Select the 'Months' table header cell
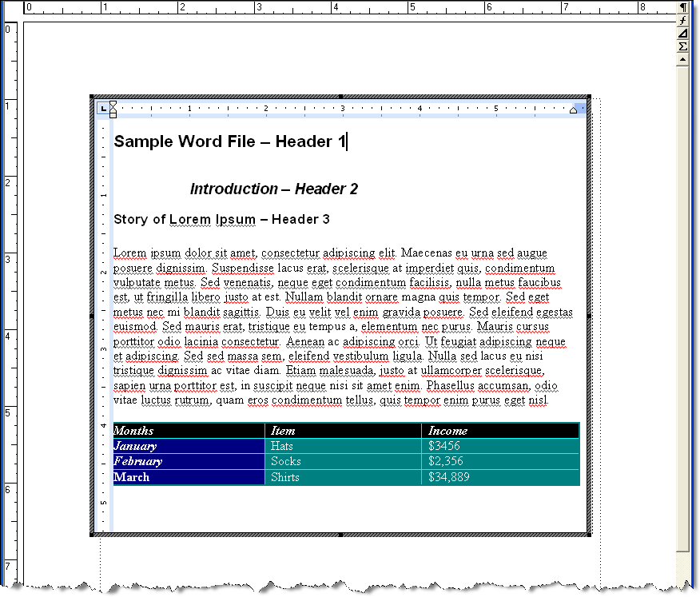Screen dimensions: 700x597 click(189, 431)
